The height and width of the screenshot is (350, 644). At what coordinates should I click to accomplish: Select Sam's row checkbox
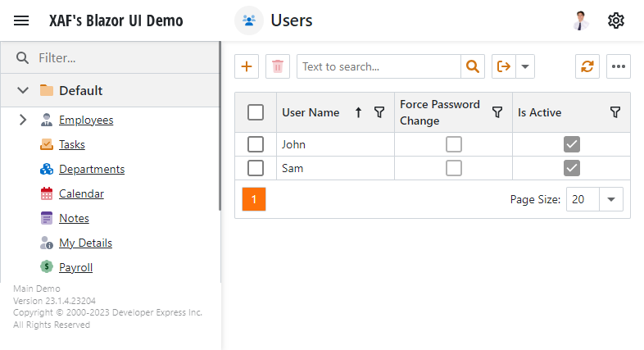[x=256, y=168]
